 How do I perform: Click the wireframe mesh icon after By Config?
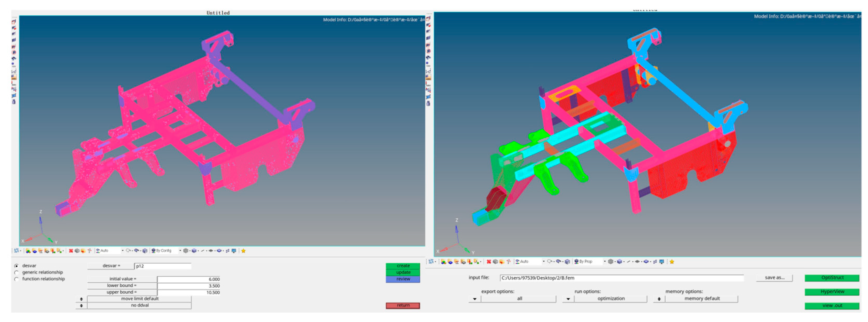[186, 251]
